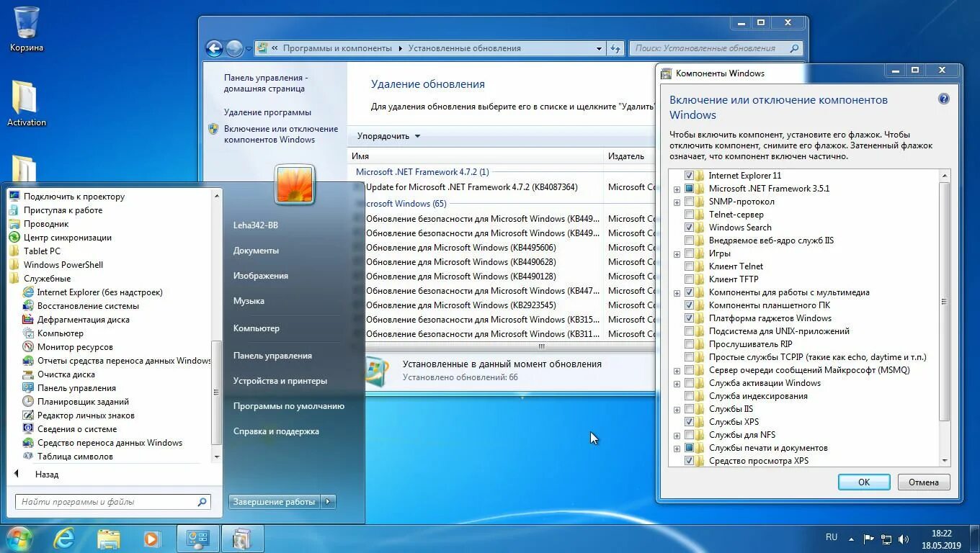The height and width of the screenshot is (553, 980).
Task: Click the refresh button beside address bar
Action: pos(615,48)
